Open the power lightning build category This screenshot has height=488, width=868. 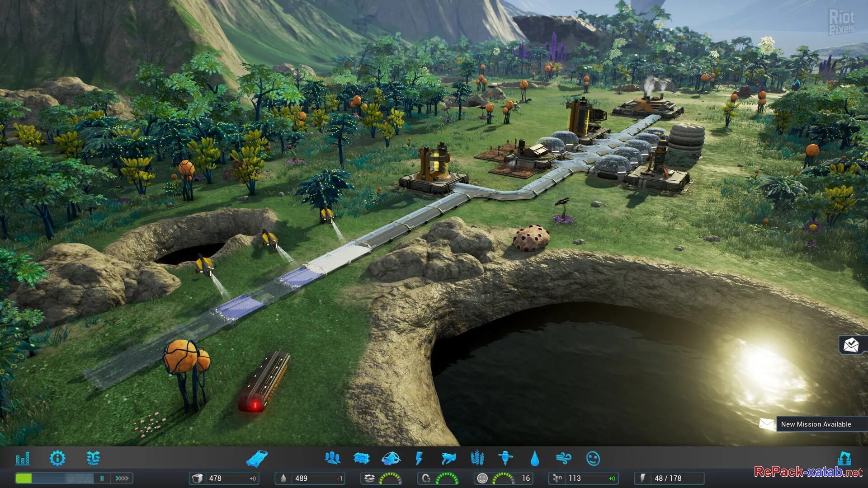[419, 459]
